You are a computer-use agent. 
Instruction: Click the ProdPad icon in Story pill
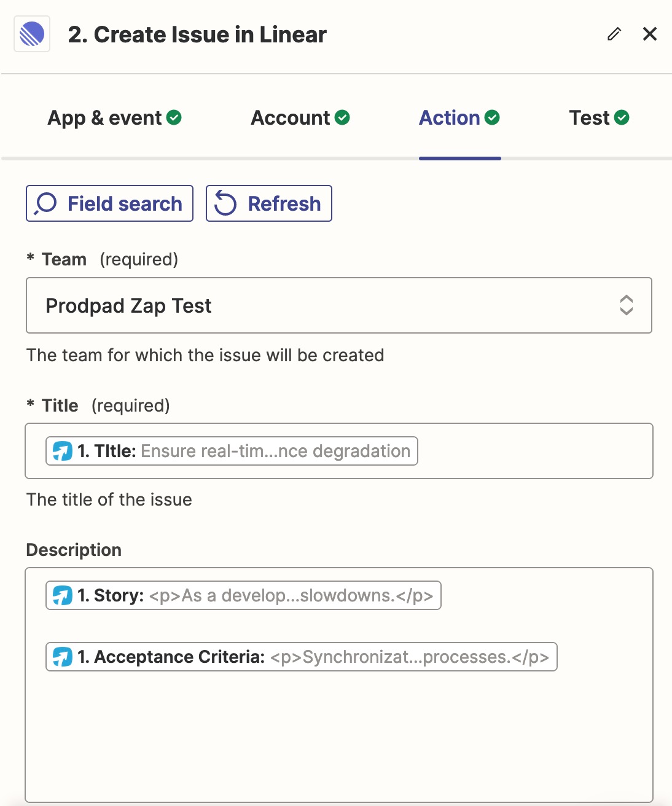tap(62, 595)
